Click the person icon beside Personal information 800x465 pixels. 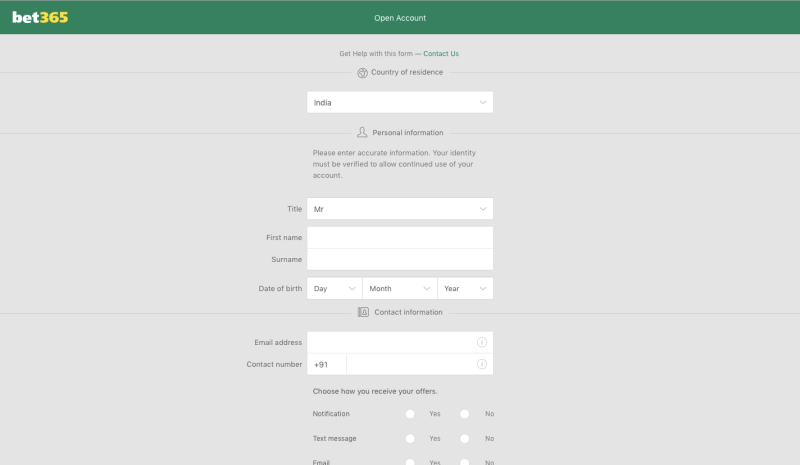362,133
